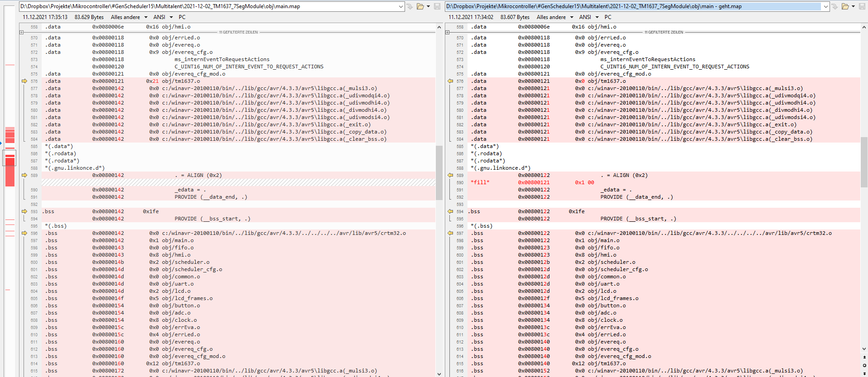
Task: Expand the 11 filtered lines in right pane
Action: [x=447, y=32]
